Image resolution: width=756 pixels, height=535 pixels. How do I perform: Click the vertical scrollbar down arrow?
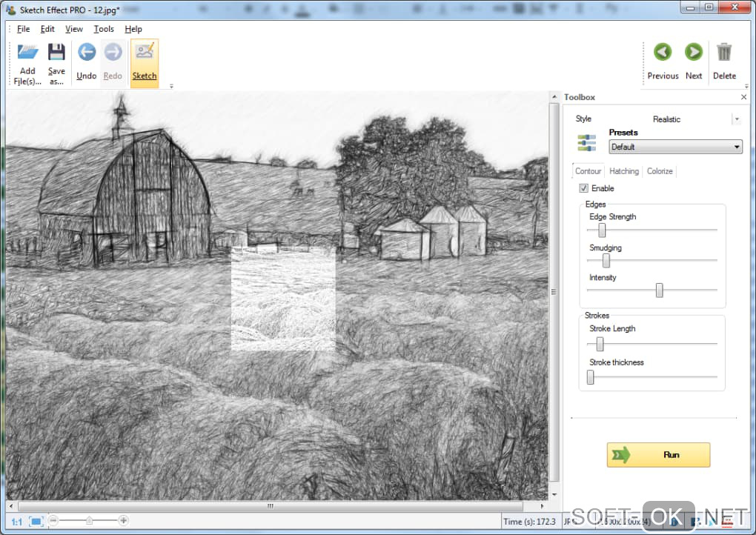554,494
